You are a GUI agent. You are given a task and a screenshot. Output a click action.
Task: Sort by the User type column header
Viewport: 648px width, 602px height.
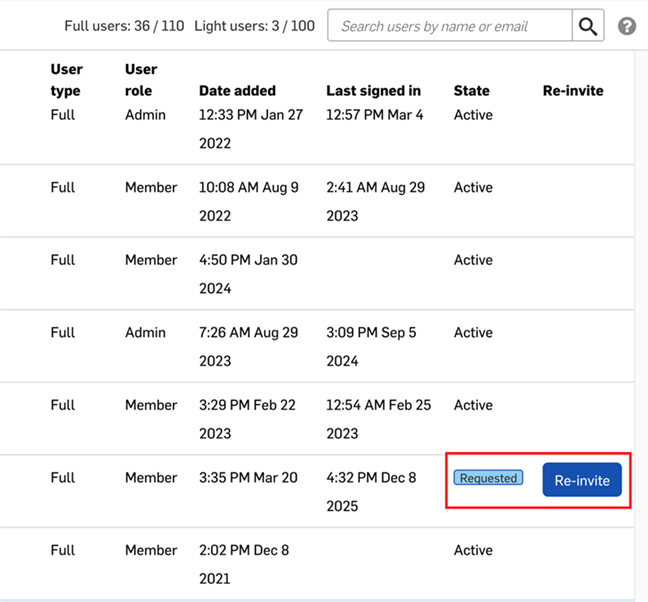point(67,80)
